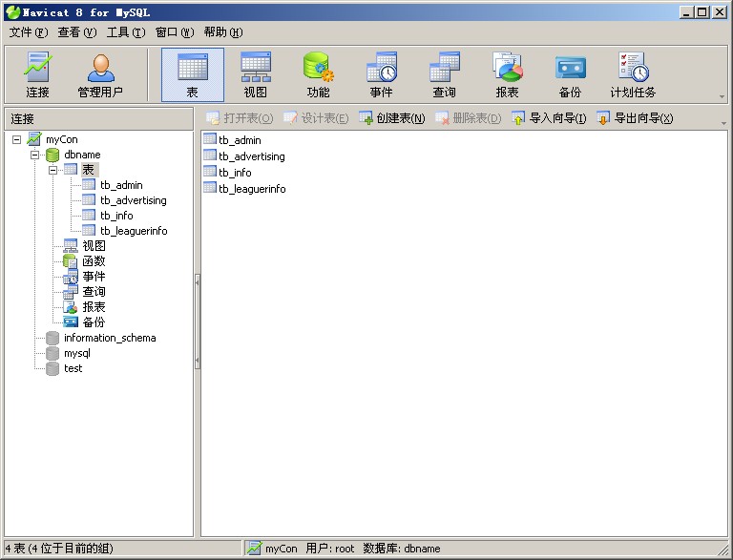Open 计划任务 (Schedule) in main toolbar

tap(633, 74)
